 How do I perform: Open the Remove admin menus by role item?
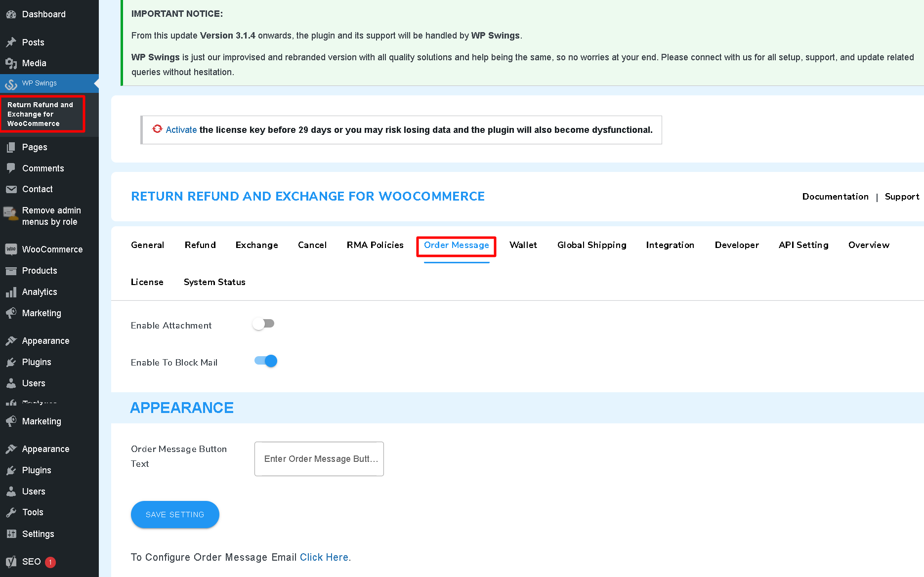(49, 216)
